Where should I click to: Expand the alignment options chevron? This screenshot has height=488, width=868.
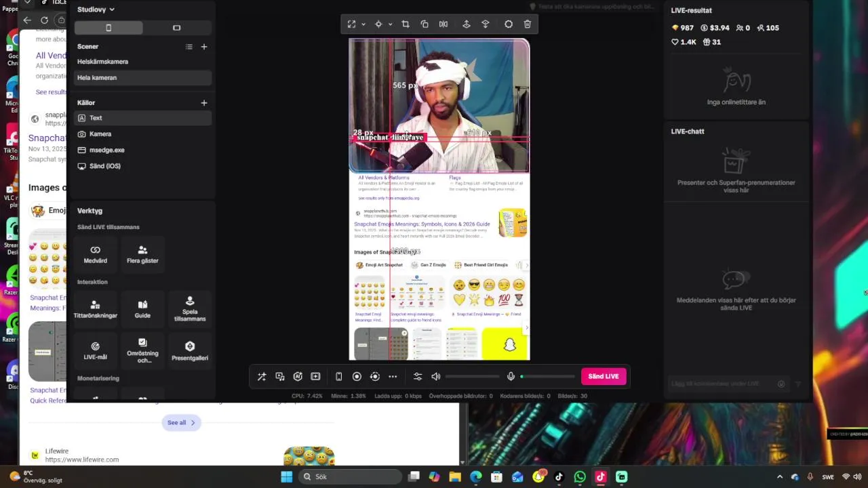[390, 24]
